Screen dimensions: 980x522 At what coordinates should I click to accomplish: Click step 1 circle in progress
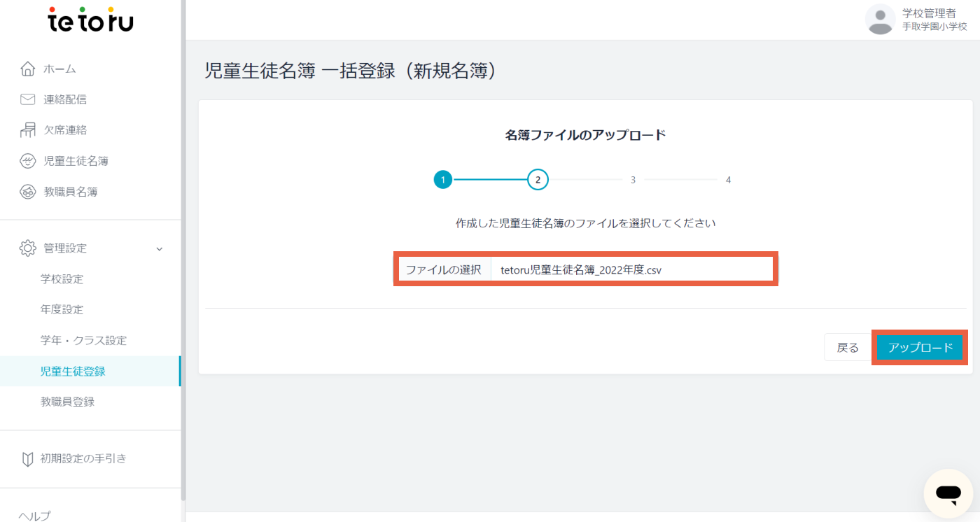pos(442,180)
